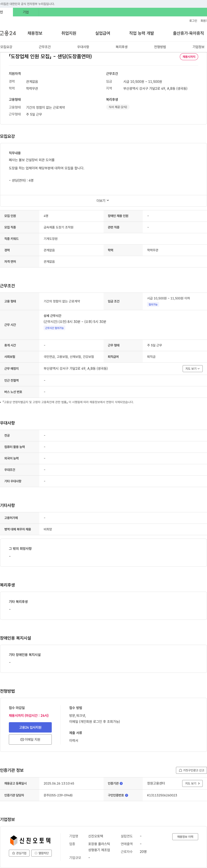Switch to the 기업 tab
Image resolution: width=207 pixels, height=868 pixels.
click(26, 12)
